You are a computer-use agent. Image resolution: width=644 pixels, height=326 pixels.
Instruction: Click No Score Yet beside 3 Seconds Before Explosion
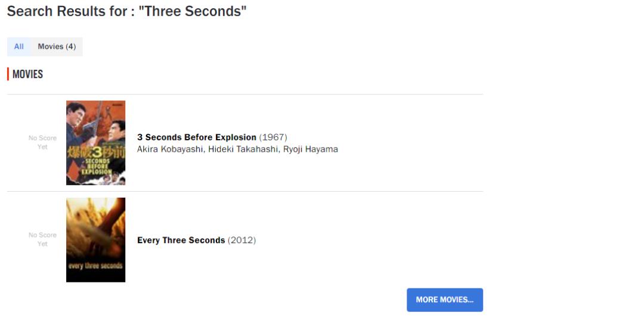42,143
